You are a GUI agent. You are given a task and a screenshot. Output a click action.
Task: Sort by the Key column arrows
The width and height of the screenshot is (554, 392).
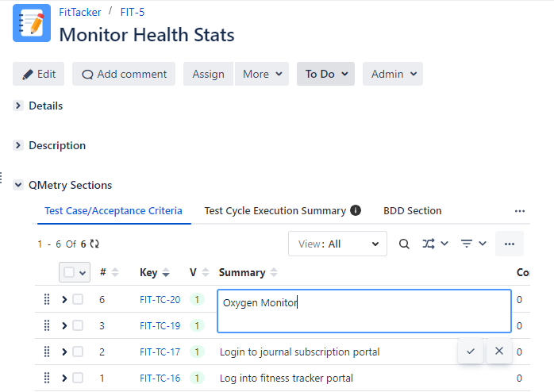[x=166, y=272]
